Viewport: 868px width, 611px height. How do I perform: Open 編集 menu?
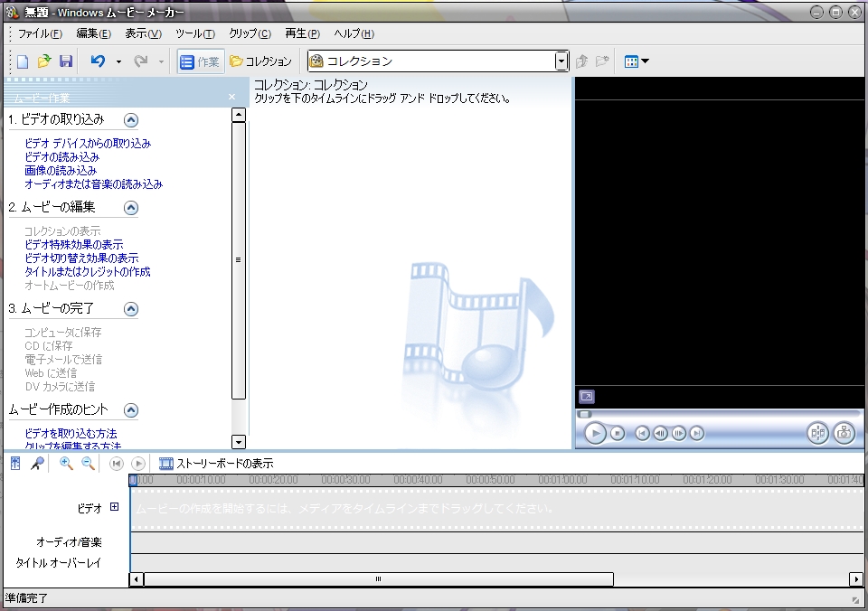pos(93,33)
